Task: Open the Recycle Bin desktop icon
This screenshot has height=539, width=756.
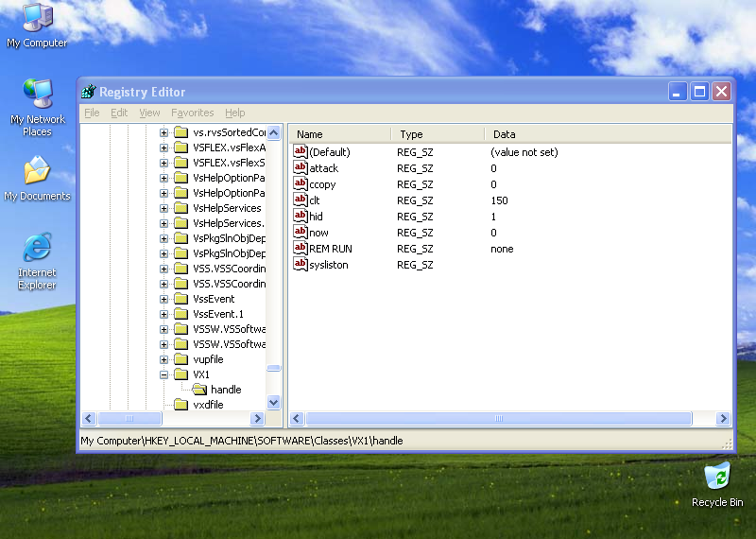Action: (717, 476)
